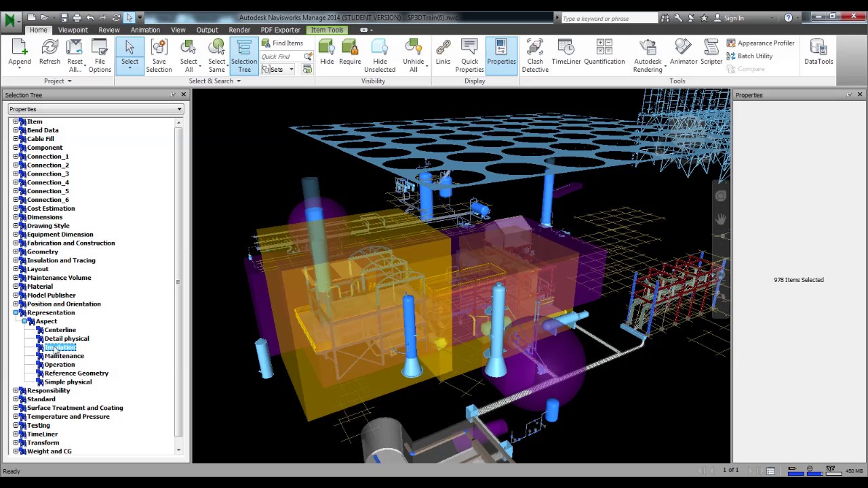The height and width of the screenshot is (488, 868).
Task: Click in the Quick Find field
Action: pos(281,56)
